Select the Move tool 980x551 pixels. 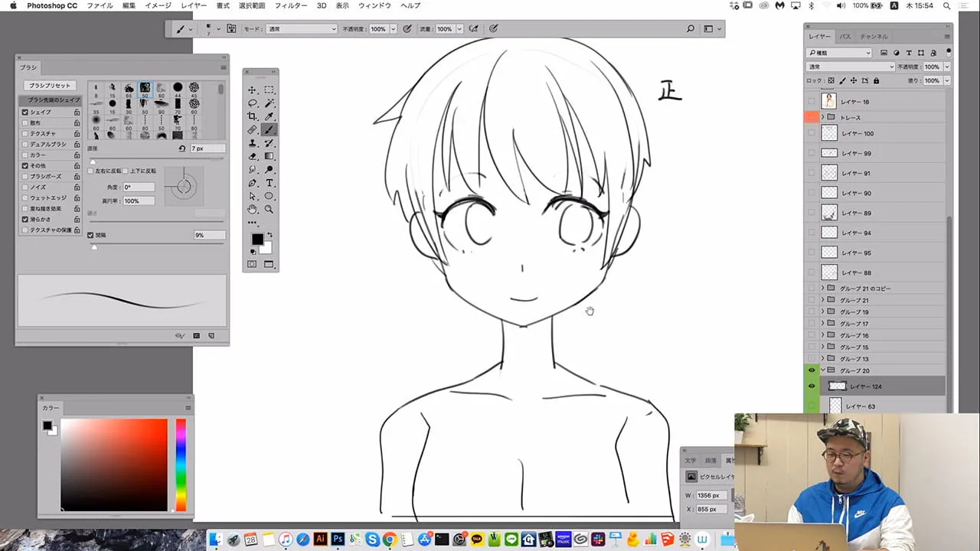[x=252, y=90]
